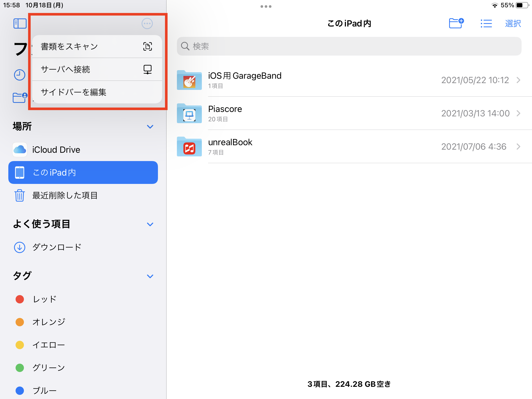The height and width of the screenshot is (399, 532).
Task: Collapse the 場所 section
Action: point(150,127)
